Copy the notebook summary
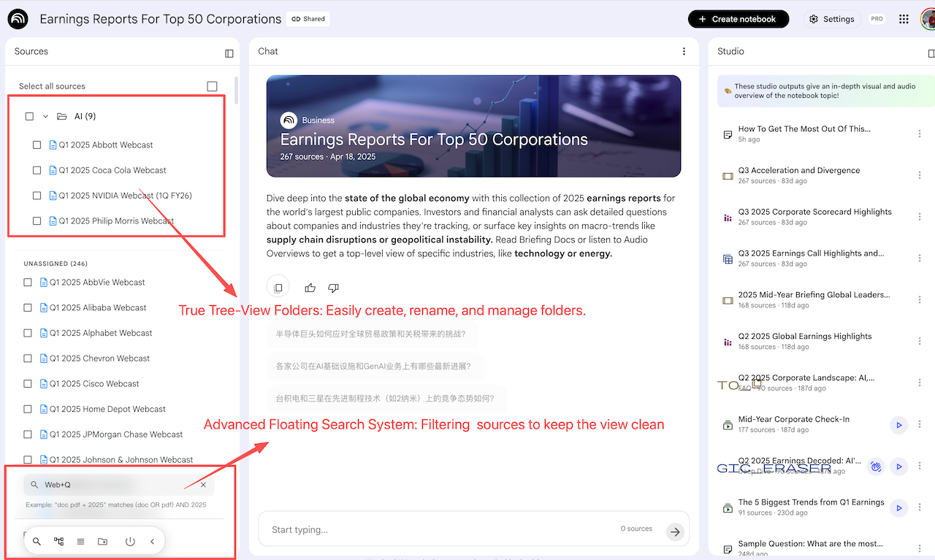935x560 pixels. point(278,288)
